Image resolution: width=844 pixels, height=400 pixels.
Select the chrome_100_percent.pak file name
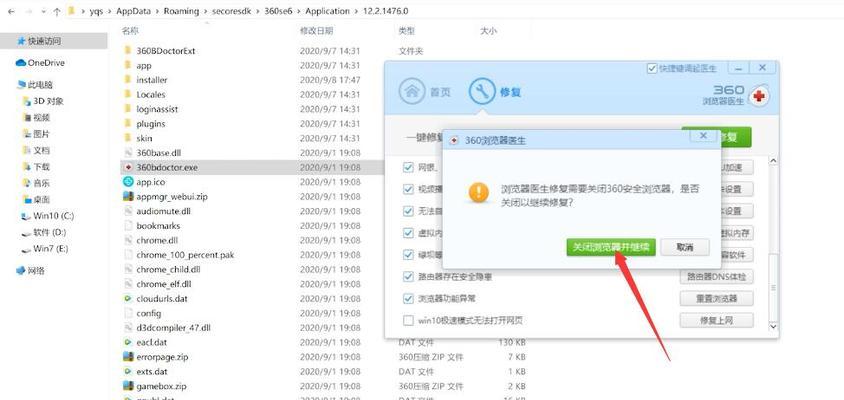(185, 255)
